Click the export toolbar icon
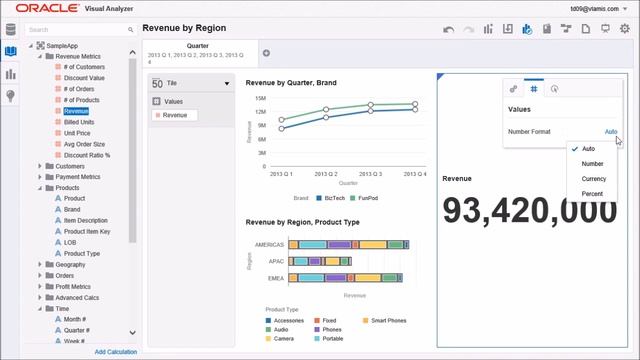This screenshot has width=640, height=360. point(508,29)
